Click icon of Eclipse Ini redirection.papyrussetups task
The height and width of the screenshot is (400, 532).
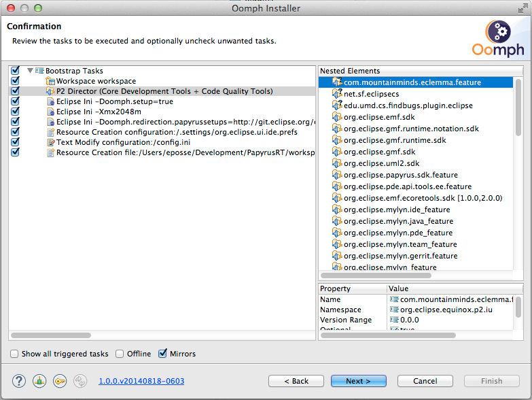[x=50, y=122]
